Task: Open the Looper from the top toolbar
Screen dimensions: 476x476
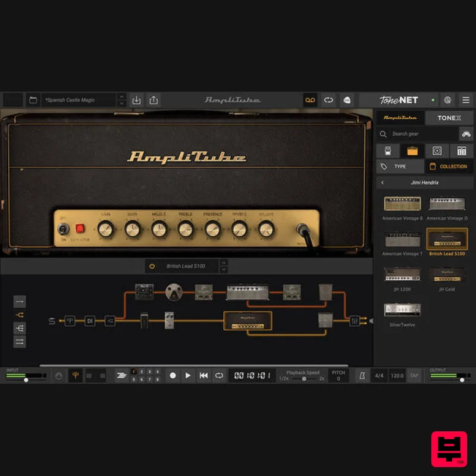Action: pos(310,100)
